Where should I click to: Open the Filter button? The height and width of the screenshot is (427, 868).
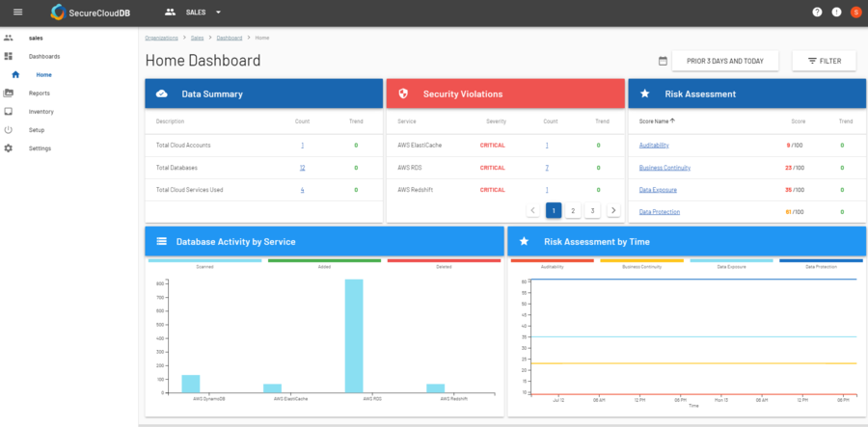pos(824,61)
